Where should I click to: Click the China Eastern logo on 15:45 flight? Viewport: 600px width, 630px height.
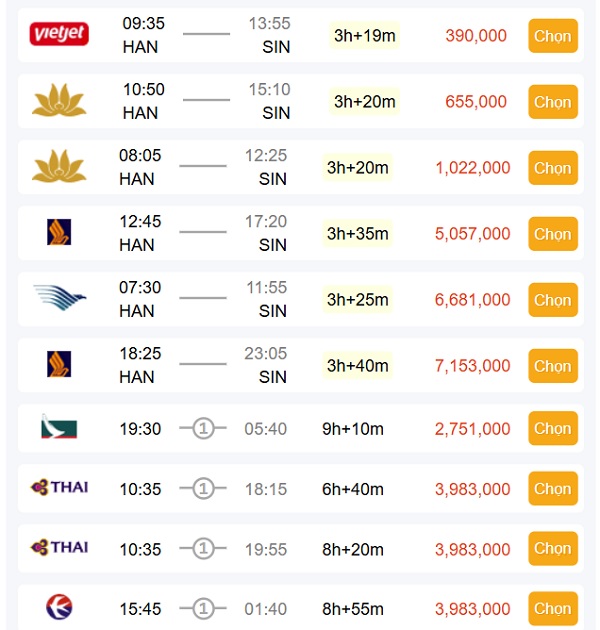coord(60,608)
